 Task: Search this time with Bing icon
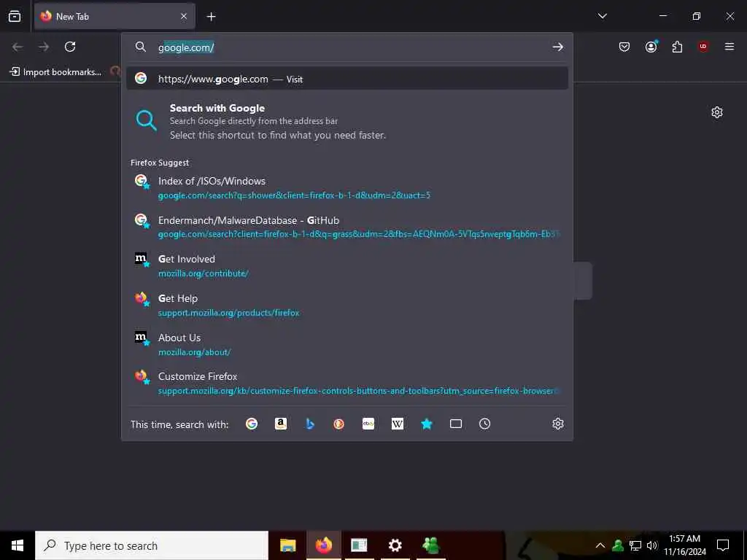pos(309,424)
